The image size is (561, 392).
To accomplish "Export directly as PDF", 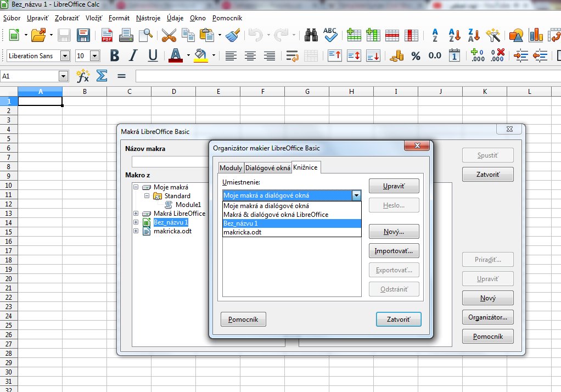I will point(107,35).
